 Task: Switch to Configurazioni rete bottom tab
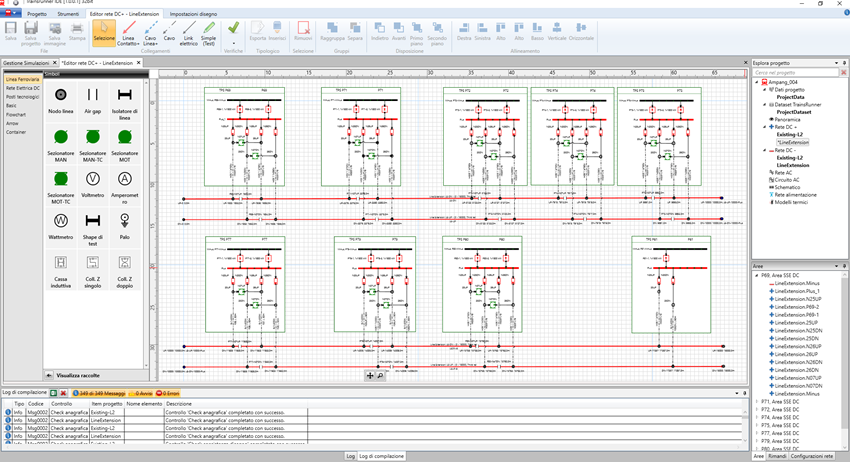click(812, 457)
